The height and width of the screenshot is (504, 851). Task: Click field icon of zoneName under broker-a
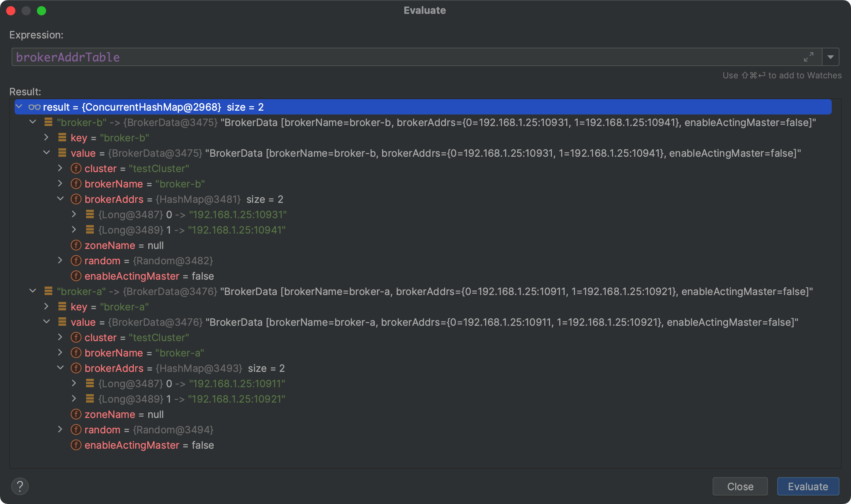[x=76, y=414]
